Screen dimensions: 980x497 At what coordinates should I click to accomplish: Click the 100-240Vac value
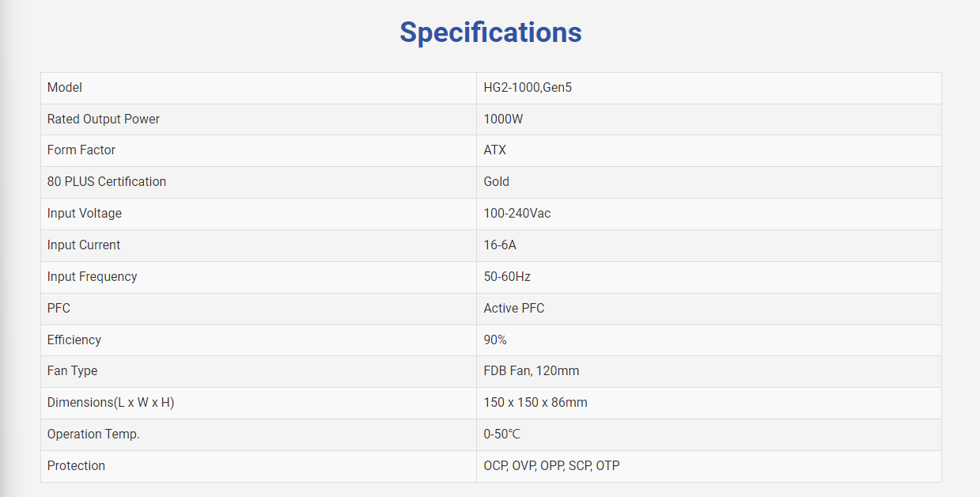click(x=517, y=213)
